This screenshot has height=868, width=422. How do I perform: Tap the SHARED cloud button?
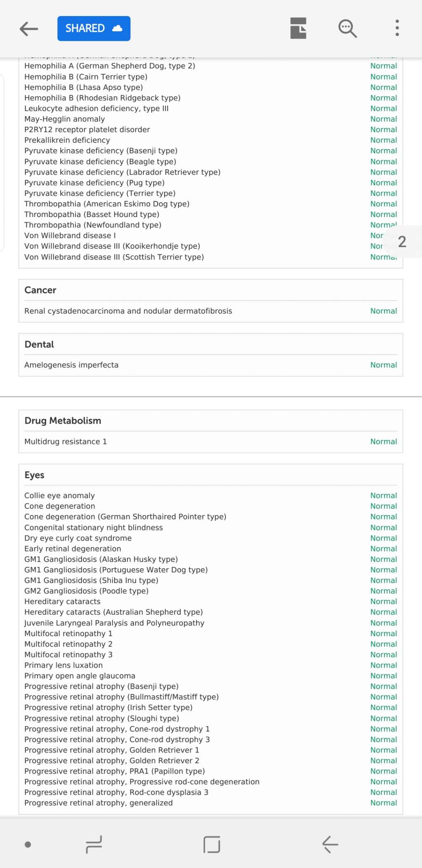click(x=94, y=28)
